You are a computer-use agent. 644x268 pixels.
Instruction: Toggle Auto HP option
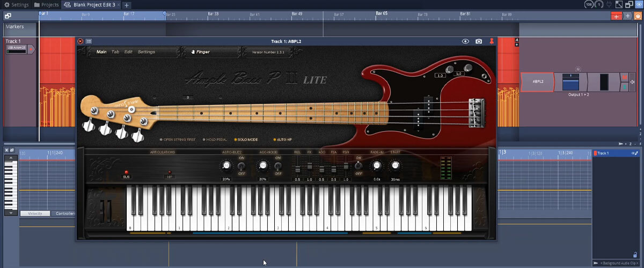[x=284, y=139]
